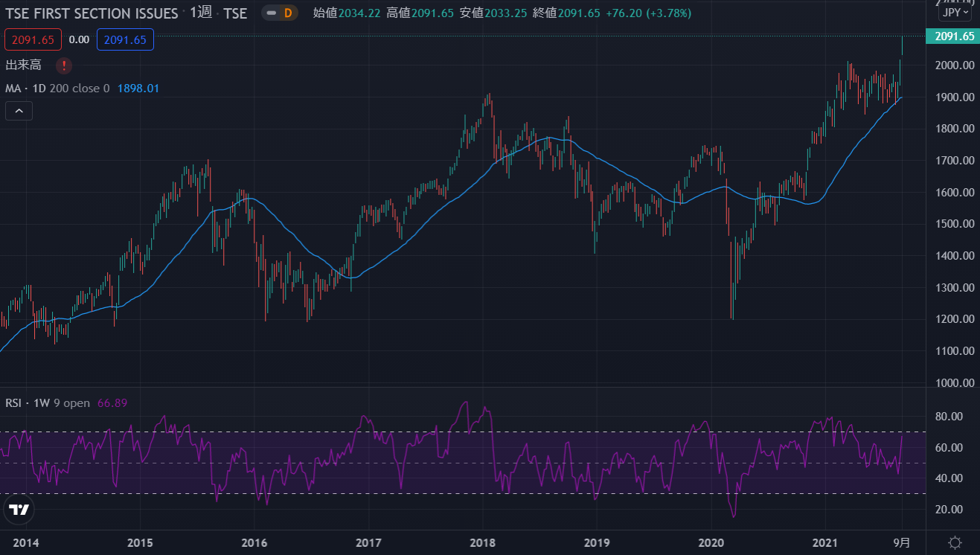Select the RSI 1W 9 open indicator label
Screen dimensions: 980x555
click(x=48, y=403)
